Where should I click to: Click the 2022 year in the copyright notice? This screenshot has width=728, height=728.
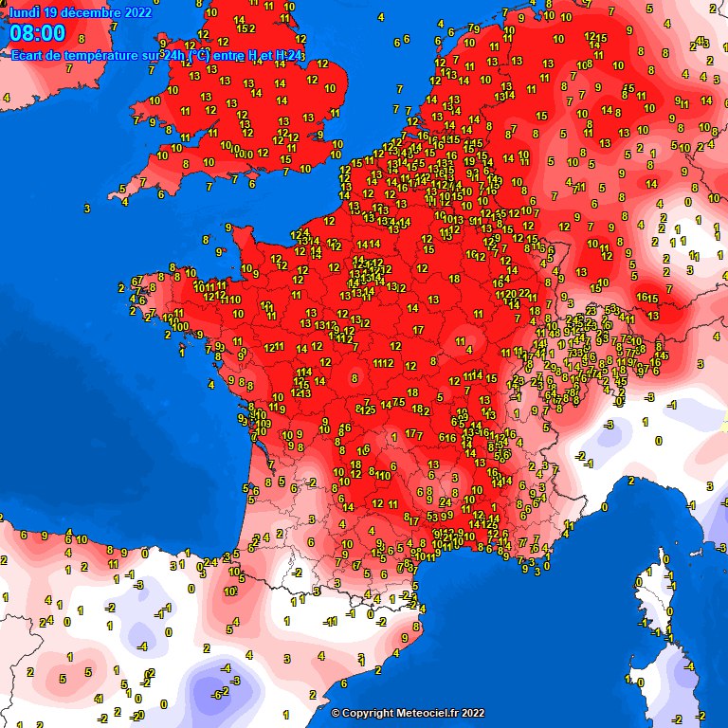point(472,713)
